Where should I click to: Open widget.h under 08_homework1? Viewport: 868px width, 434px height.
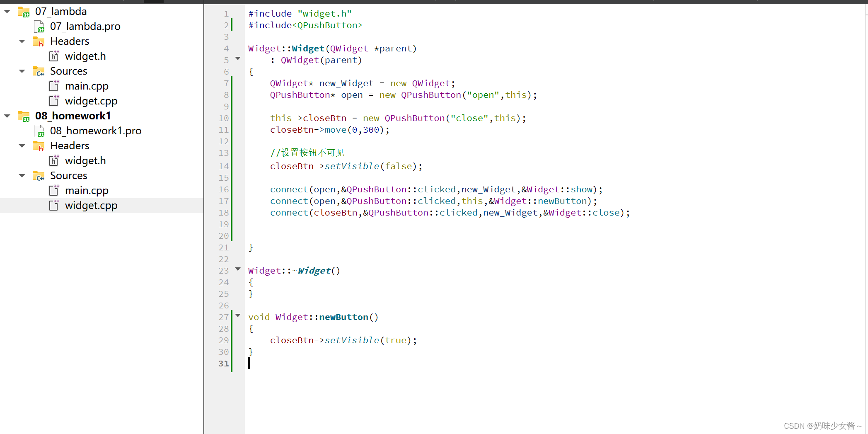85,161
